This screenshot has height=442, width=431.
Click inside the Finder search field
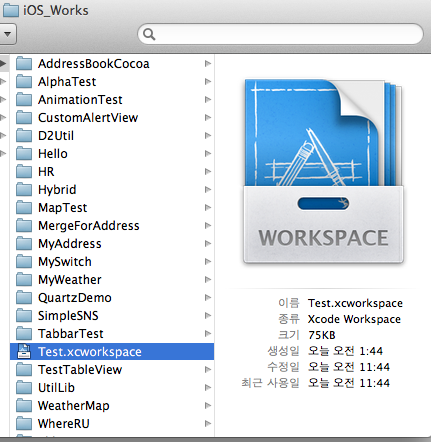280,34
